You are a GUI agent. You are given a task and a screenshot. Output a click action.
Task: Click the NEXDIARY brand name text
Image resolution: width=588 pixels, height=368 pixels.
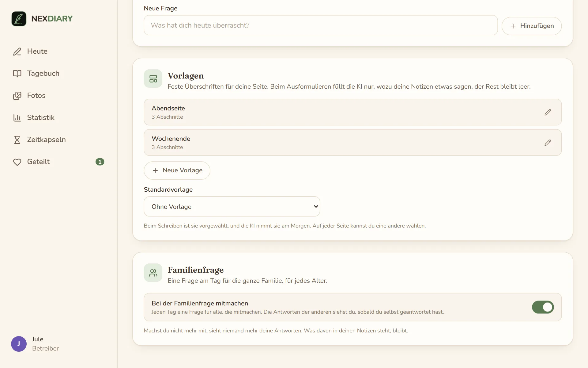tap(52, 19)
